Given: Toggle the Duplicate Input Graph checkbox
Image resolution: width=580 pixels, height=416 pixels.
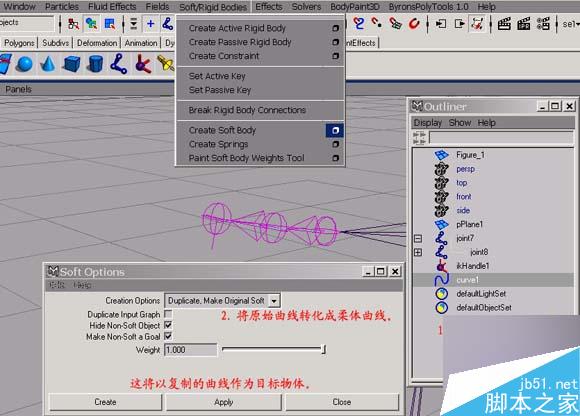Looking at the screenshot, I should [x=168, y=314].
